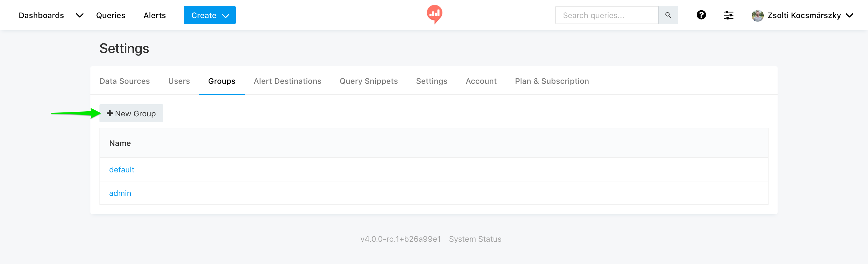868x264 pixels.
Task: Open the help question mark icon
Action: 701,15
